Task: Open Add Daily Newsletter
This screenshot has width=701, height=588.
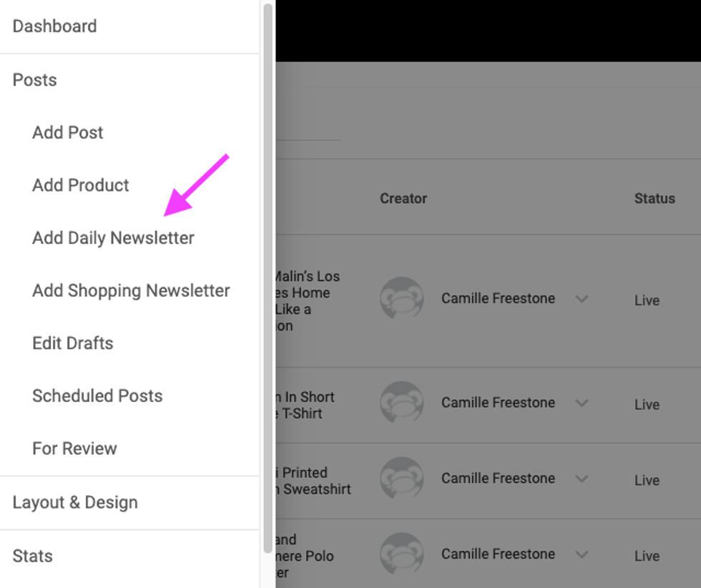Action: click(x=113, y=238)
